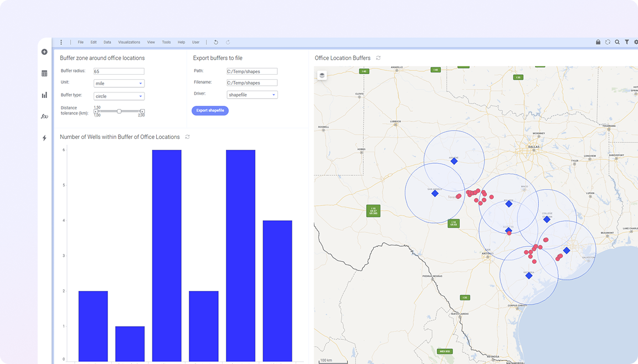Open the Visualizations menu
The image size is (638, 364).
[129, 42]
